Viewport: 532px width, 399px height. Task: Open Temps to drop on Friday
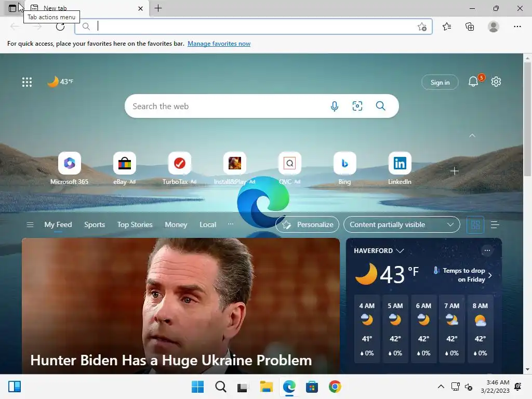pos(463,275)
